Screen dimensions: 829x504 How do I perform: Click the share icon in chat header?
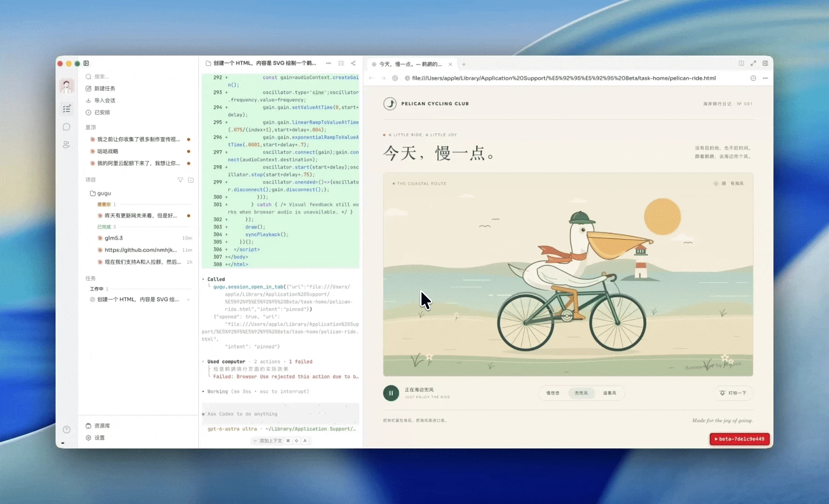353,63
